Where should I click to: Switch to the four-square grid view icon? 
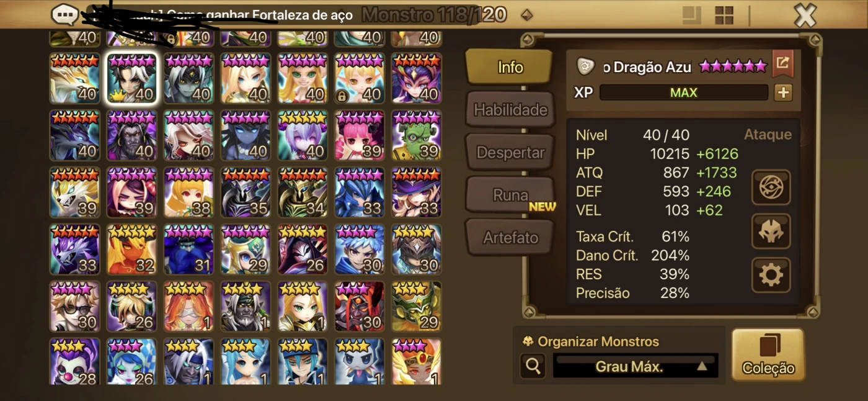tap(724, 15)
